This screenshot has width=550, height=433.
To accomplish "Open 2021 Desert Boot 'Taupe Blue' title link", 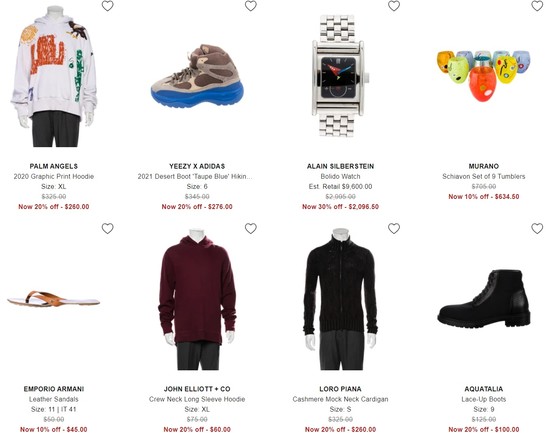I will 195,176.
